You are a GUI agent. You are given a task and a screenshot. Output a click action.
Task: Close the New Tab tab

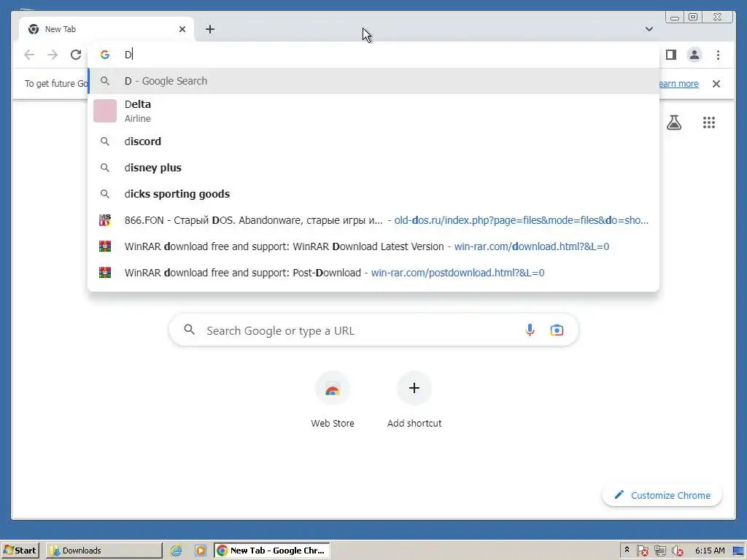[182, 29]
